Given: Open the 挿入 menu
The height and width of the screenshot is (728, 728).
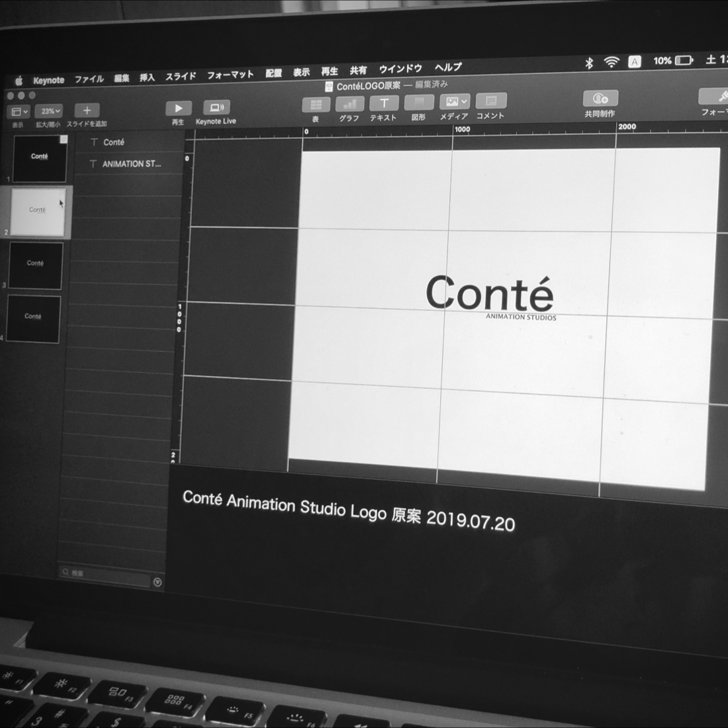Looking at the screenshot, I should coord(147,77).
